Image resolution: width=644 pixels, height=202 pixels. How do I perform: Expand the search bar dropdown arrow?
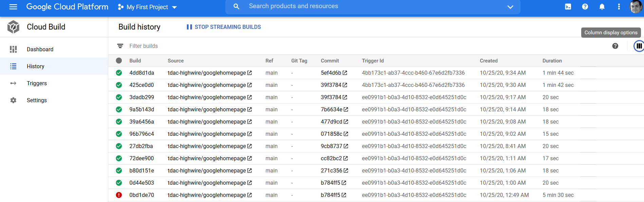pos(510,7)
